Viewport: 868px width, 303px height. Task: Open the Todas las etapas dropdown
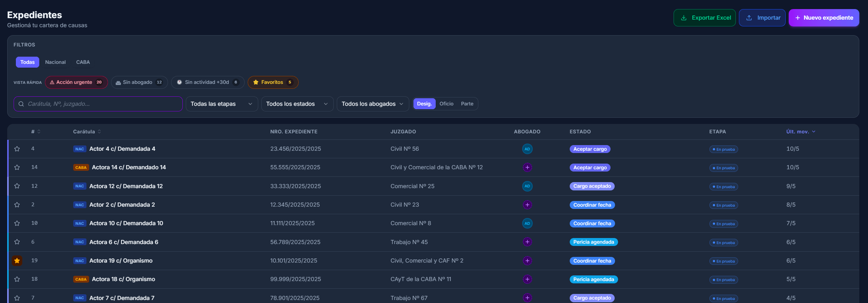[x=222, y=104]
